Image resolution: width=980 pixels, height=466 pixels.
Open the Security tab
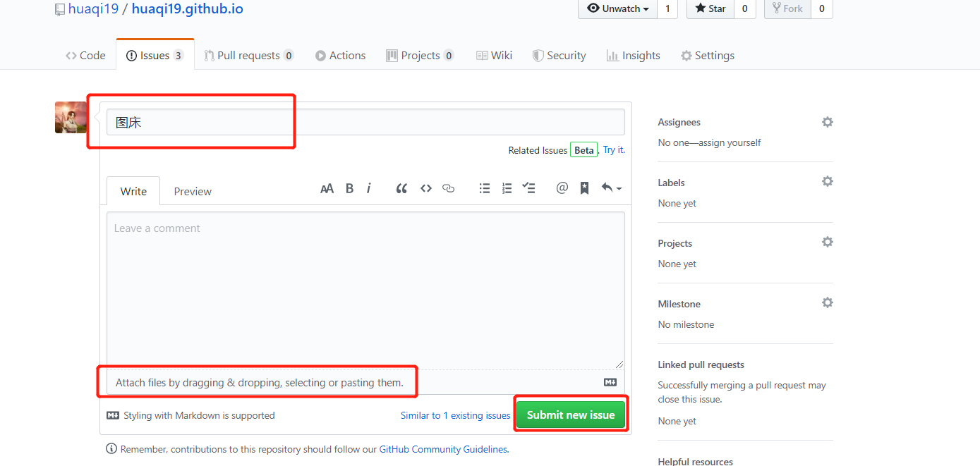pyautogui.click(x=559, y=56)
